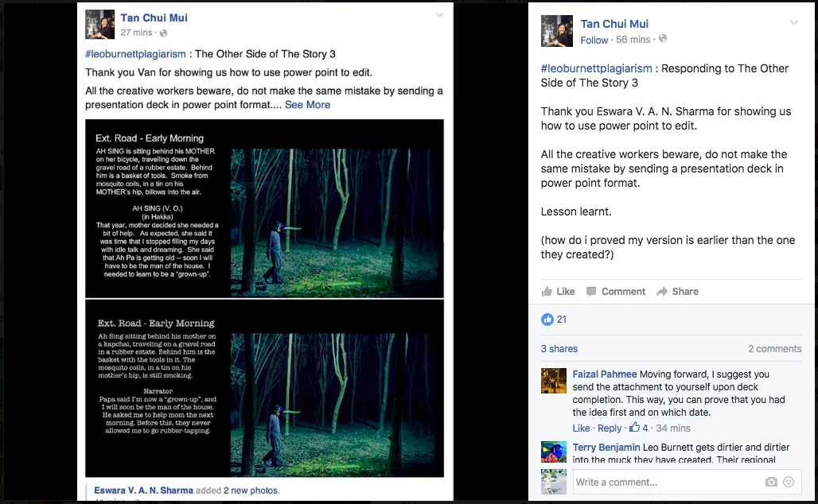
Task: Click the Share arrow icon
Action: click(x=662, y=292)
